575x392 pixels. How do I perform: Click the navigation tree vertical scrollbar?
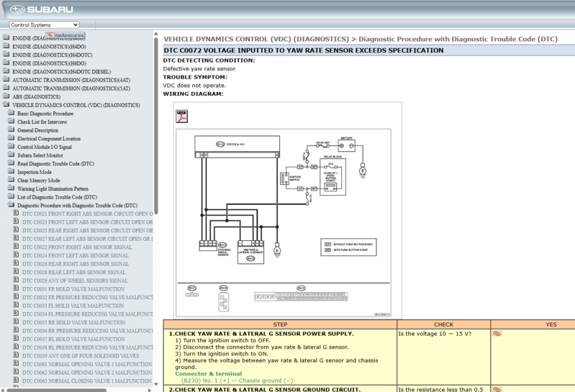(156, 124)
